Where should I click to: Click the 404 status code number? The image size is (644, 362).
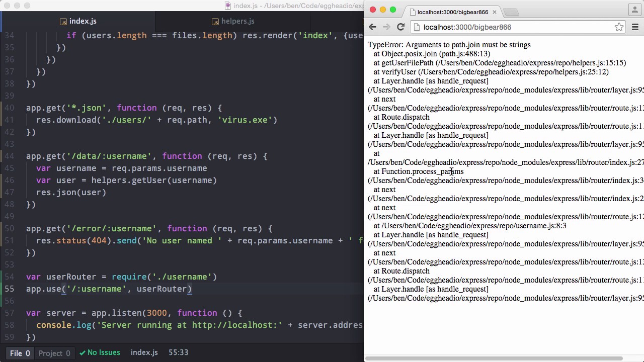point(99,240)
